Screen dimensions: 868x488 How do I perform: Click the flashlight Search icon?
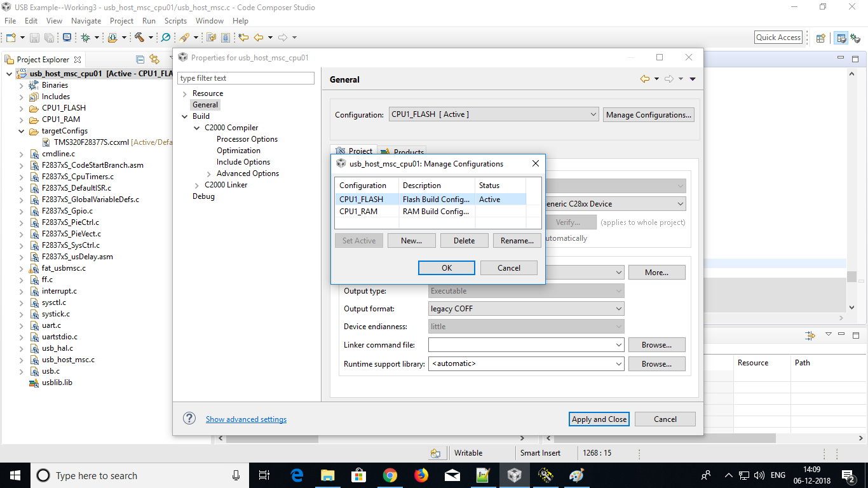tap(184, 37)
